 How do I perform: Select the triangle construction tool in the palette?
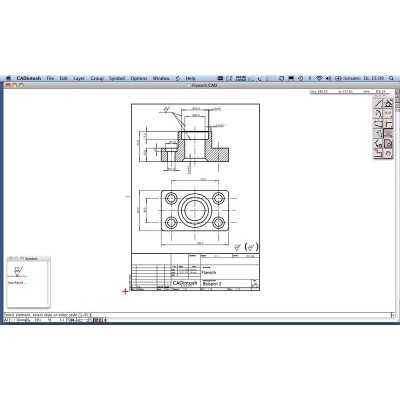[388, 103]
